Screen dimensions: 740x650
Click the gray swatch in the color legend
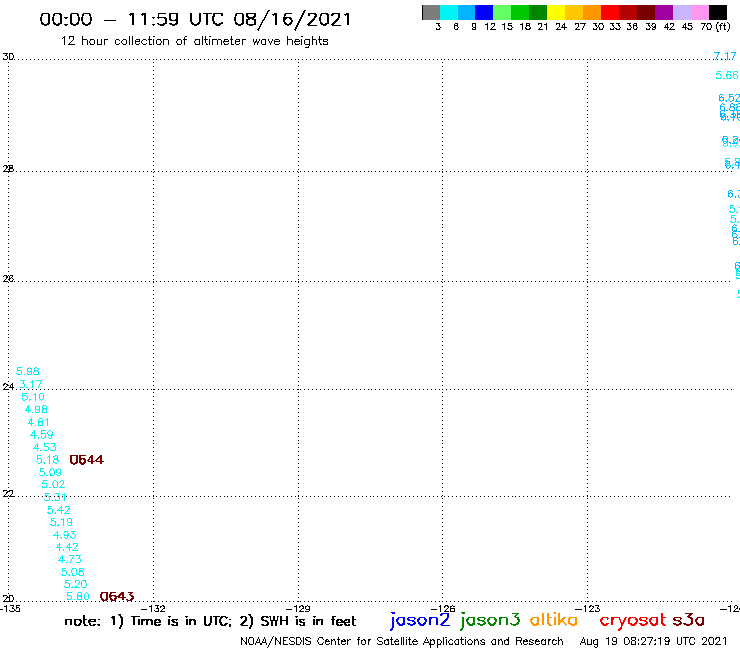pos(431,12)
